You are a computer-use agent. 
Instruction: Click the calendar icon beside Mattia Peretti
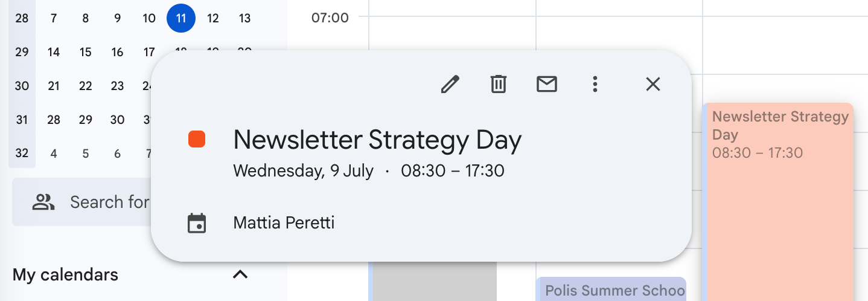coord(197,223)
